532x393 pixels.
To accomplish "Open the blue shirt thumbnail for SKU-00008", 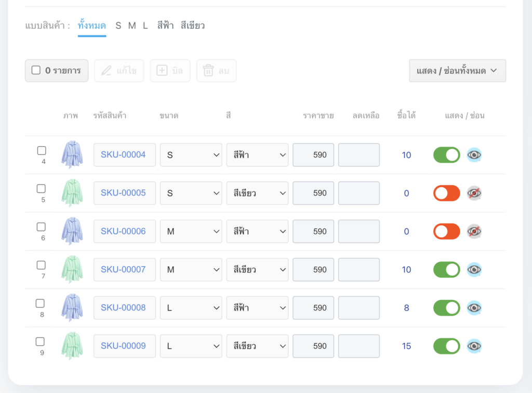I will (x=72, y=307).
